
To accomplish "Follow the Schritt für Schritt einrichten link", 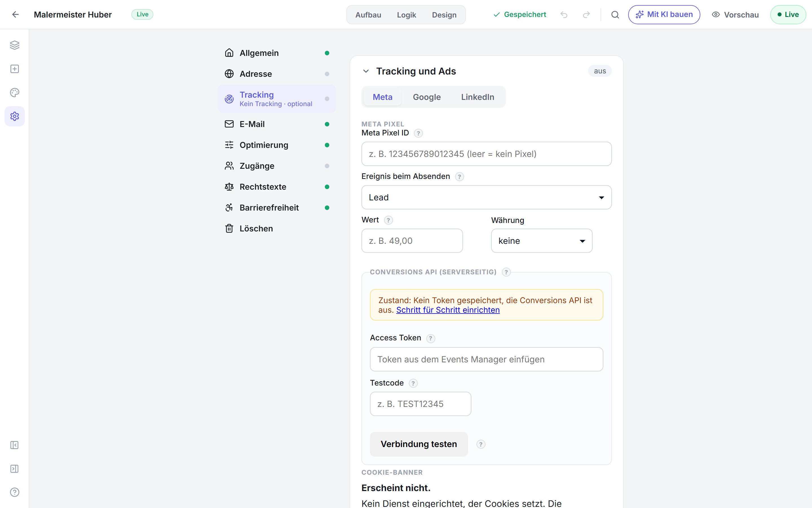I will tap(448, 310).
